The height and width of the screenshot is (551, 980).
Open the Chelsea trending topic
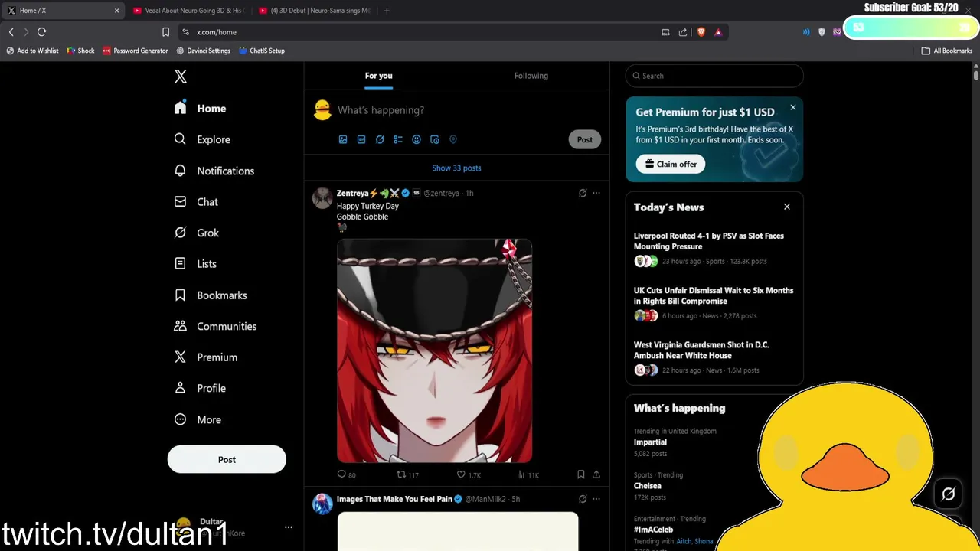(x=648, y=486)
